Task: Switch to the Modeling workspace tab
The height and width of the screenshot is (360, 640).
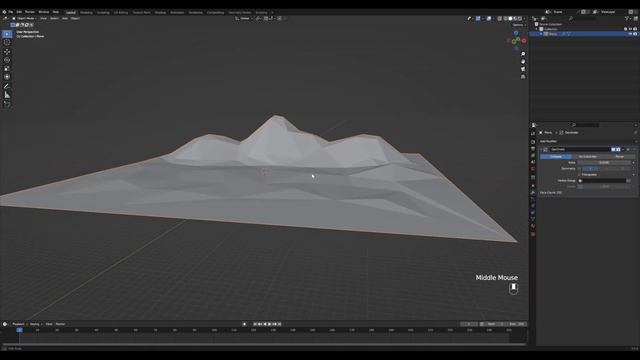Action: [x=86, y=12]
